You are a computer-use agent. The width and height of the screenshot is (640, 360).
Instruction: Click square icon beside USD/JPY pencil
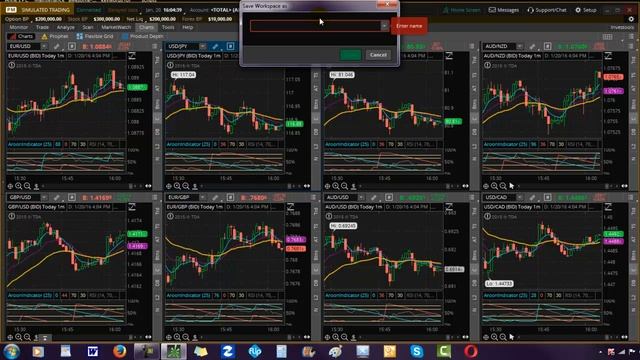230,47
